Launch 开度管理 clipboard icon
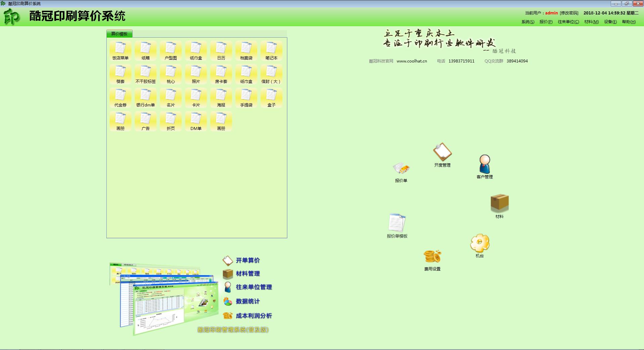 442,155
